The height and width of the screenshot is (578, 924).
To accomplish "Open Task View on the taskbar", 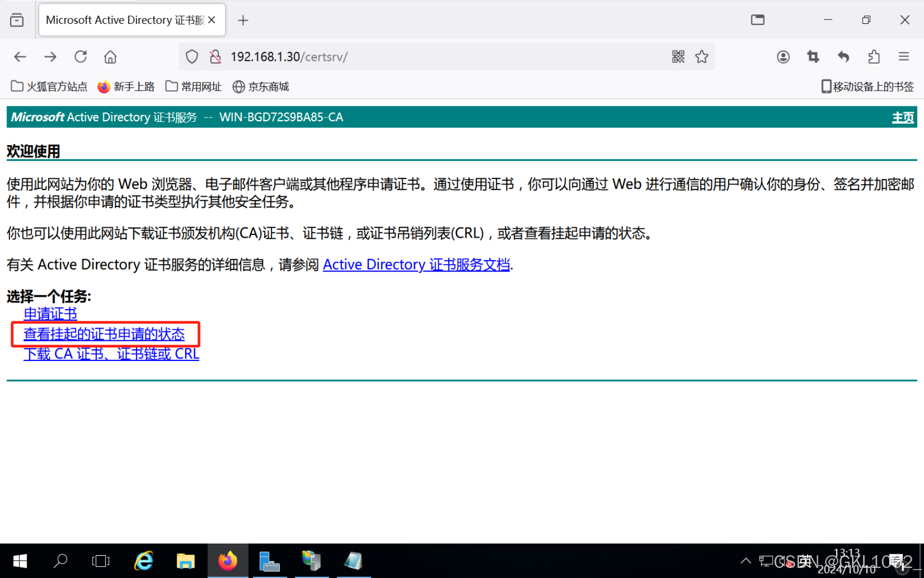I will (x=101, y=561).
